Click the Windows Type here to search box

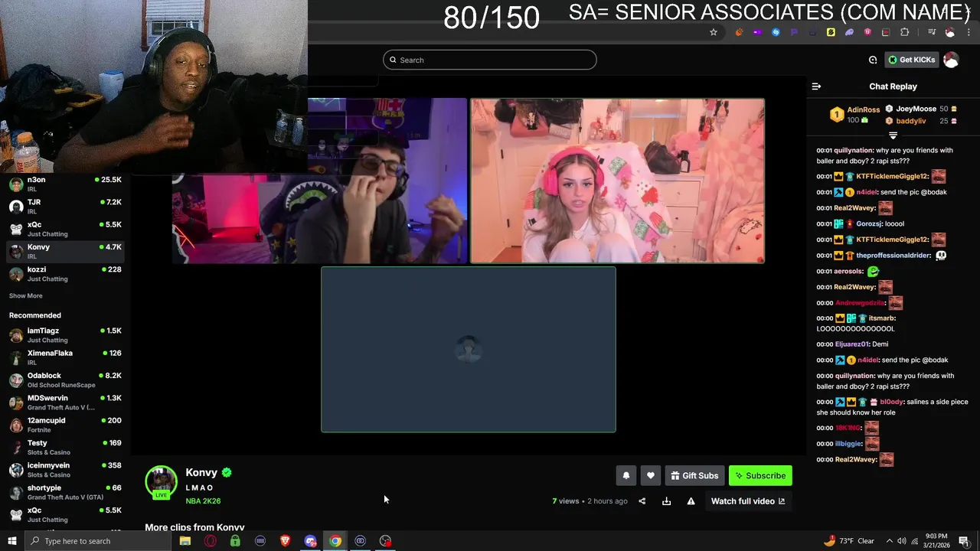click(100, 541)
